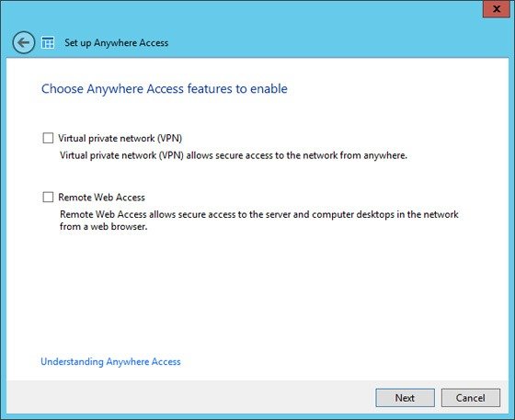Viewport: 515px width, 420px height.
Task: Select the 'Virtual private network (VPN)' option label
Action: click(120, 138)
